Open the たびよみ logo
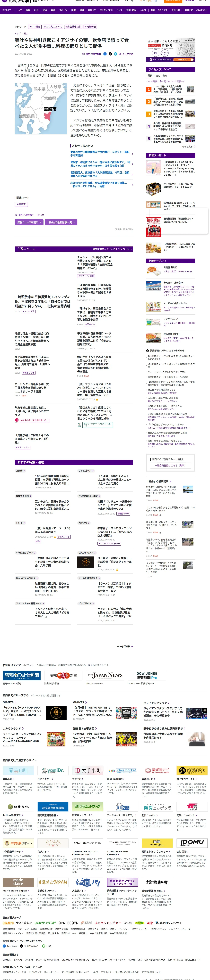The height and width of the screenshot is (980, 210). (53, 843)
